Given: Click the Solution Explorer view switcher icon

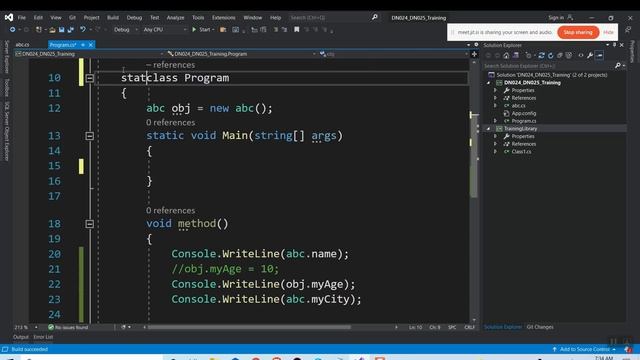Looking at the screenshot, I should click(516, 56).
